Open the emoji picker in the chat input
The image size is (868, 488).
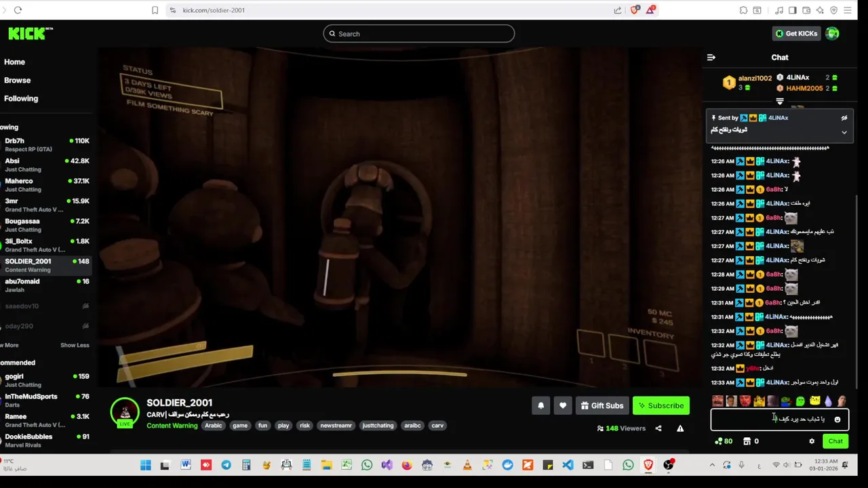tap(837, 420)
